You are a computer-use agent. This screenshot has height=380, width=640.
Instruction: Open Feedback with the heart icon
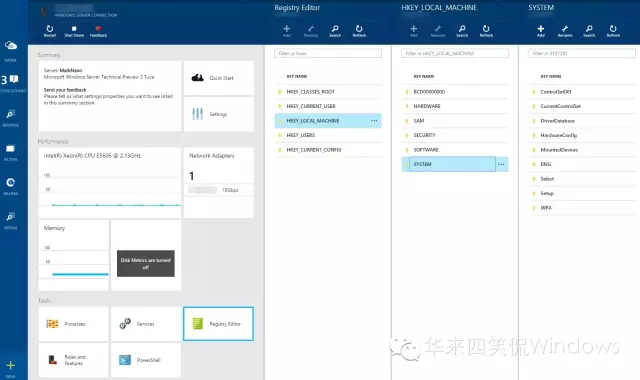click(98, 31)
